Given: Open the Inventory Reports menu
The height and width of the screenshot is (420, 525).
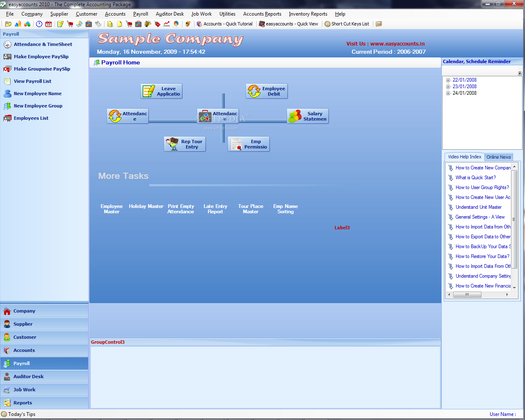Looking at the screenshot, I should pyautogui.click(x=308, y=14).
